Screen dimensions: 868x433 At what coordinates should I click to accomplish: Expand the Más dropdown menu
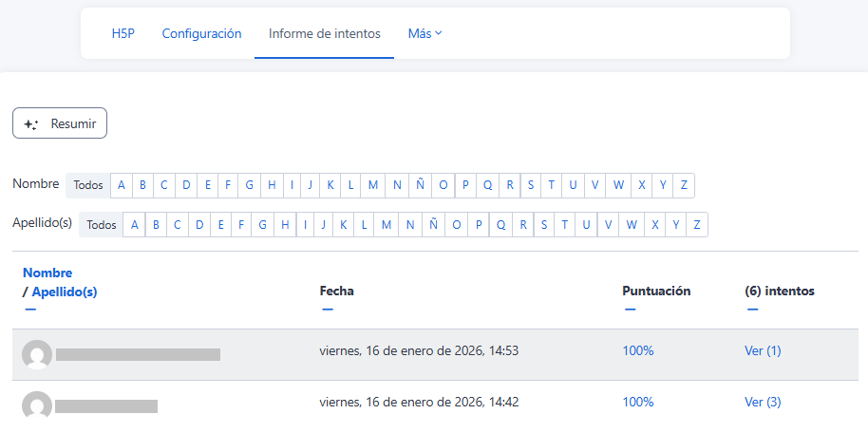(425, 33)
